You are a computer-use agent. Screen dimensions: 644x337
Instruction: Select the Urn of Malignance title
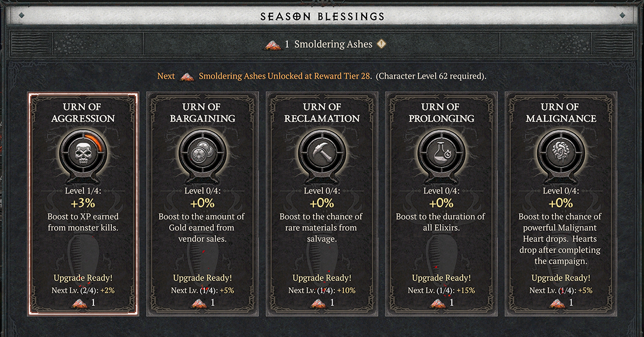coord(560,113)
